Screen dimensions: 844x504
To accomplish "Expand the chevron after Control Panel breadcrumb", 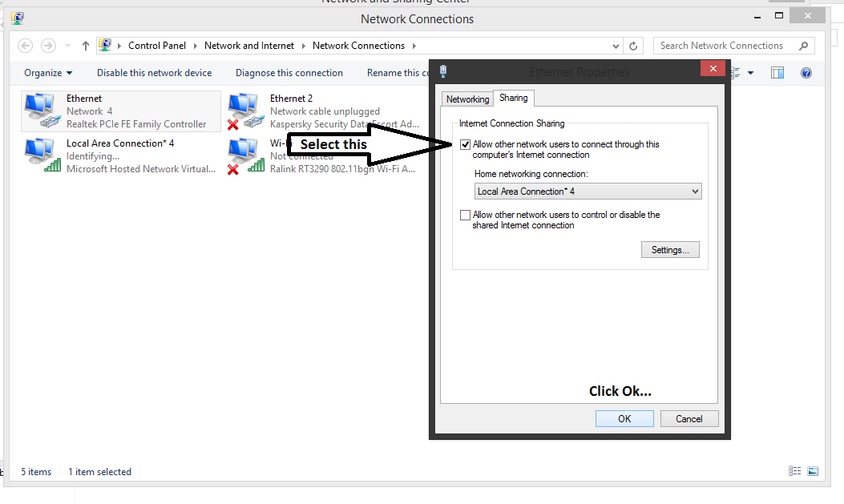I will point(196,46).
